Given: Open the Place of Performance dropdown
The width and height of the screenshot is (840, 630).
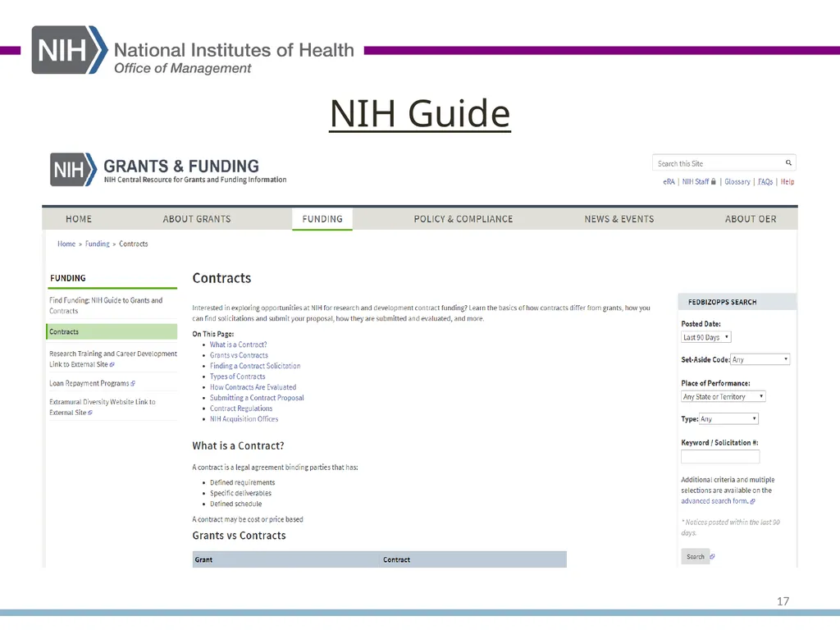Looking at the screenshot, I should [724, 396].
